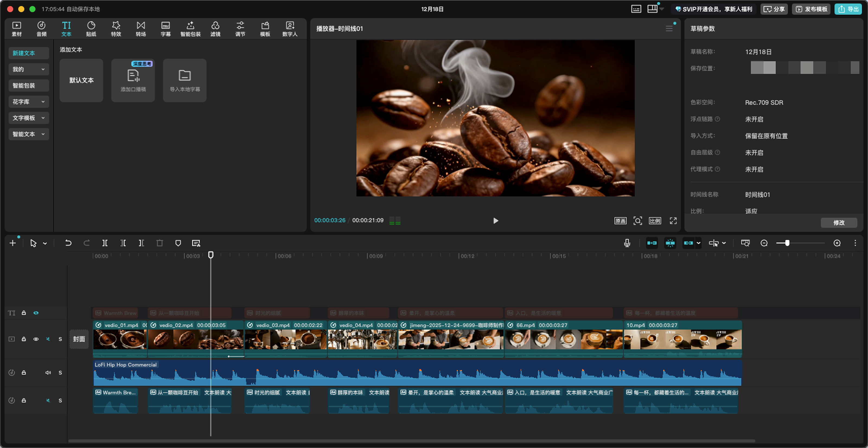This screenshot has height=448, width=868.
Task: Click the split clip icon in timeline toolbar
Action: click(x=105, y=243)
